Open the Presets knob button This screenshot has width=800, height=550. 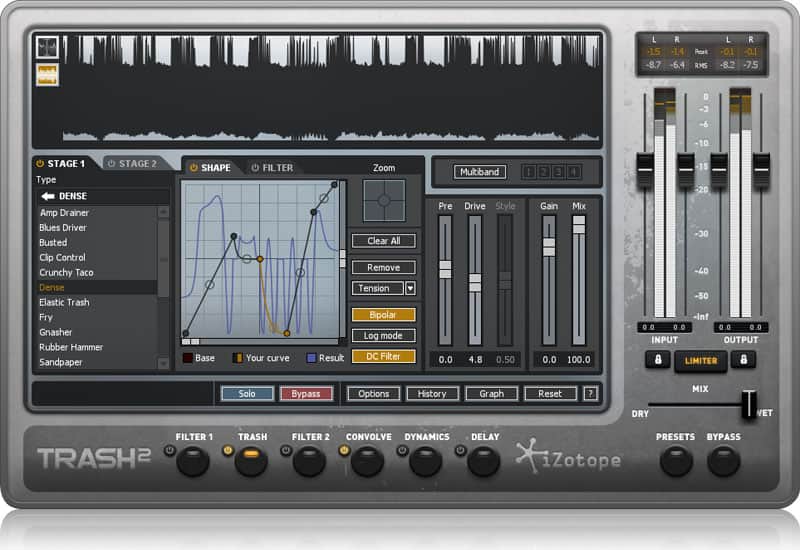tap(676, 461)
